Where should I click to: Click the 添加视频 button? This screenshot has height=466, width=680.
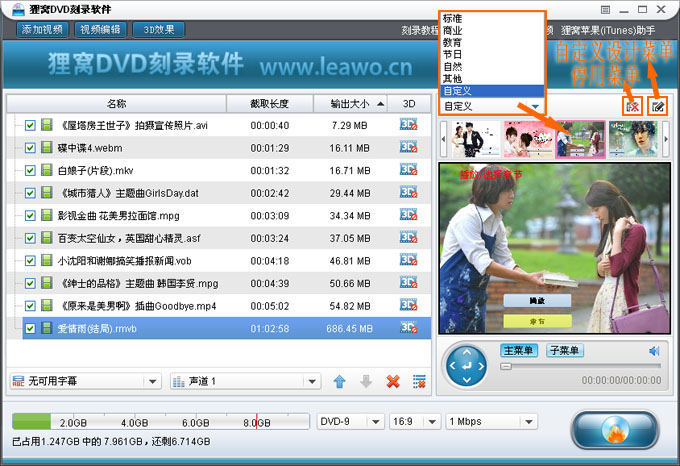point(42,29)
